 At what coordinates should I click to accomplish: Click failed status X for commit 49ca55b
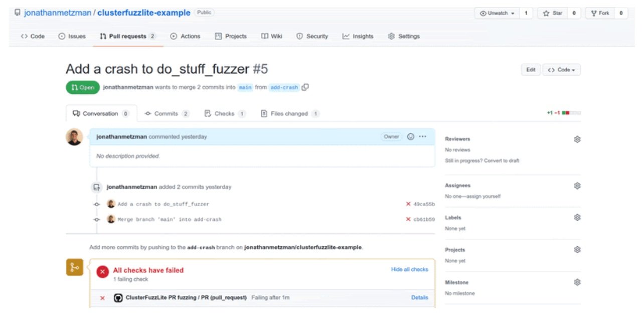[408, 204]
